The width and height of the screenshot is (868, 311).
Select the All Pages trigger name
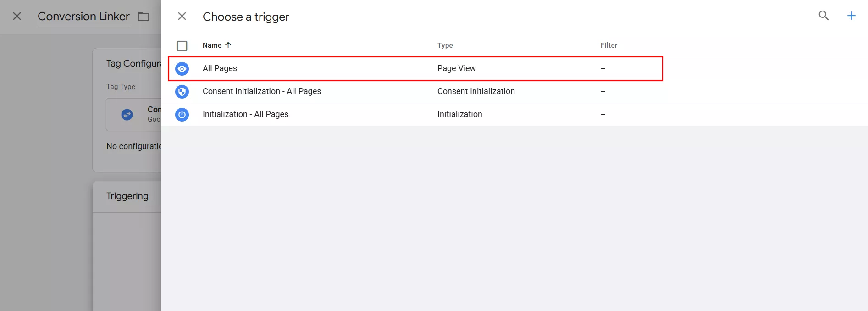pyautogui.click(x=220, y=68)
